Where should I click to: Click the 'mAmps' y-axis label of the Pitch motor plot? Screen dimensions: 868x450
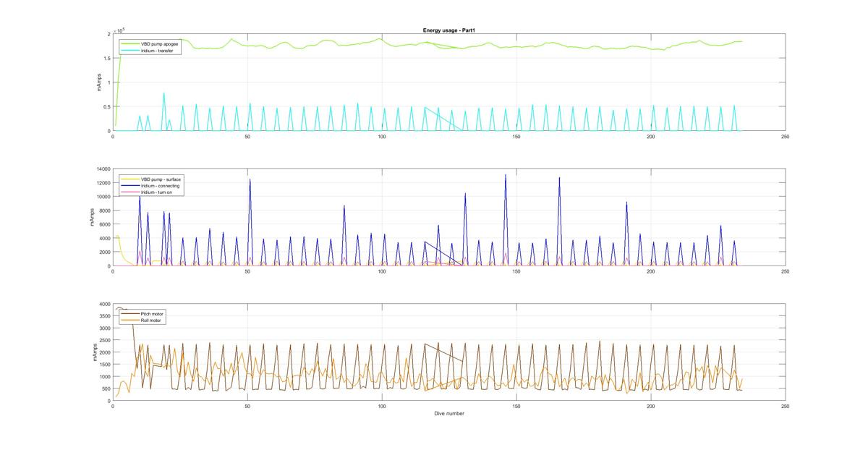click(93, 352)
